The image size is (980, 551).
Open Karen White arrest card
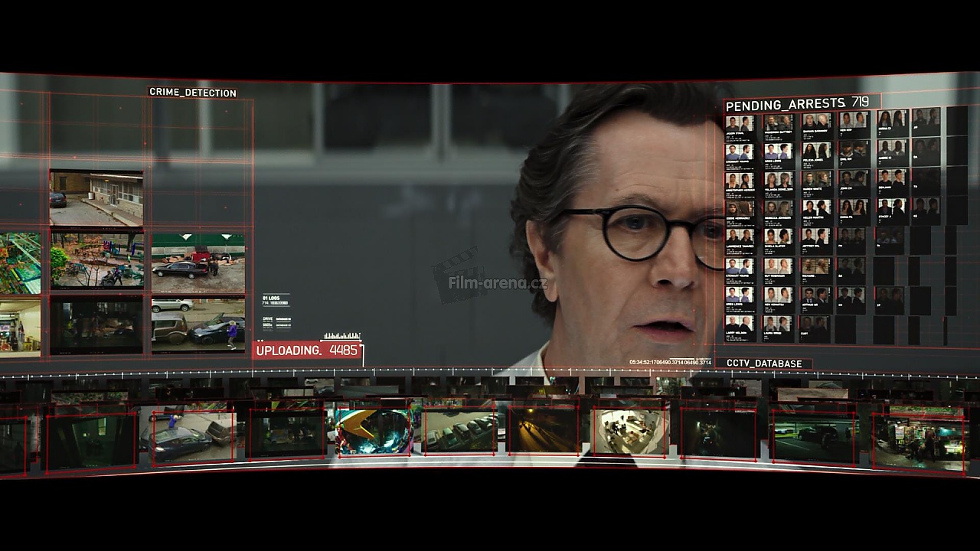(x=816, y=183)
